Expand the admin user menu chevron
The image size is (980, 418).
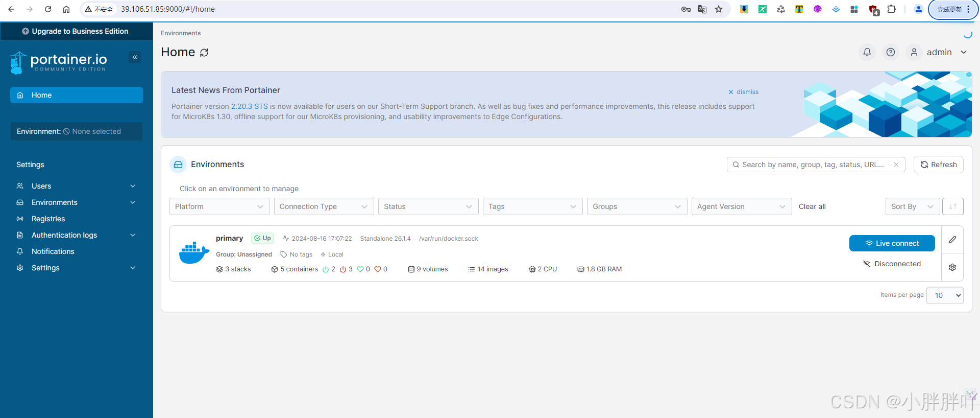(964, 52)
